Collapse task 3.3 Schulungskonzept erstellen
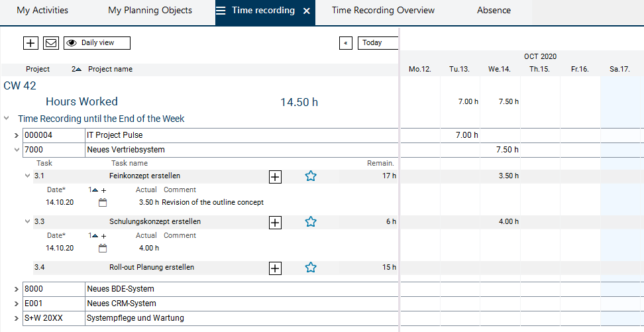This screenshot has height=332, width=644. coord(27,222)
